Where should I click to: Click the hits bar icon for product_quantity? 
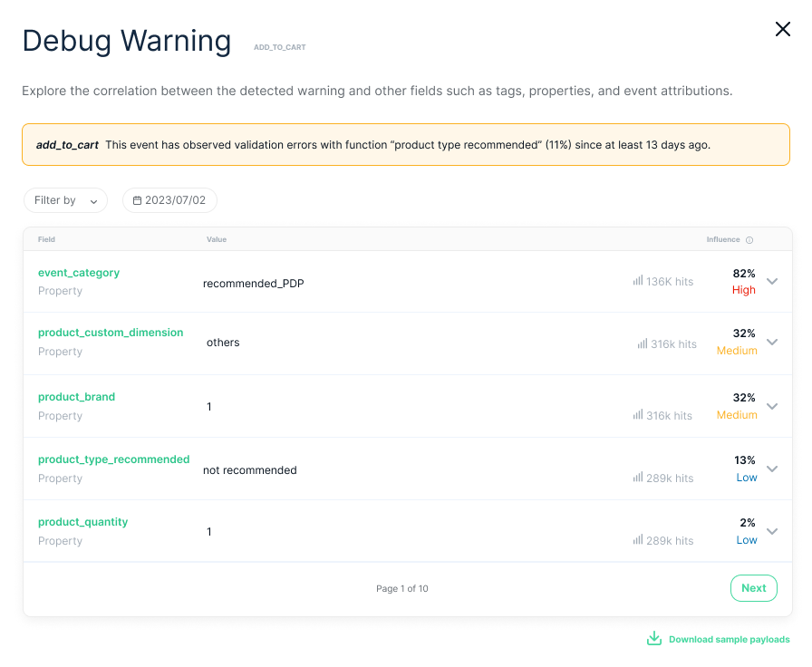tap(638, 540)
